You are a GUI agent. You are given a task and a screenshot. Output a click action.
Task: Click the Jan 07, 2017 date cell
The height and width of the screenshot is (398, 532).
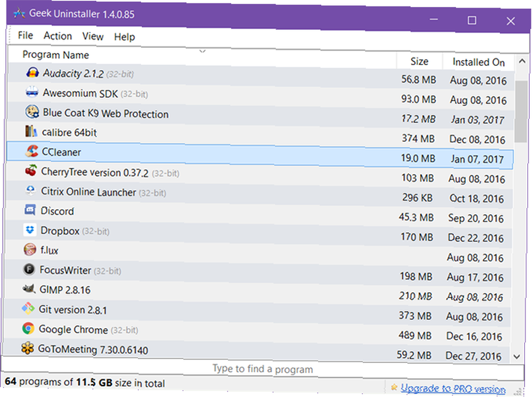[x=477, y=159]
